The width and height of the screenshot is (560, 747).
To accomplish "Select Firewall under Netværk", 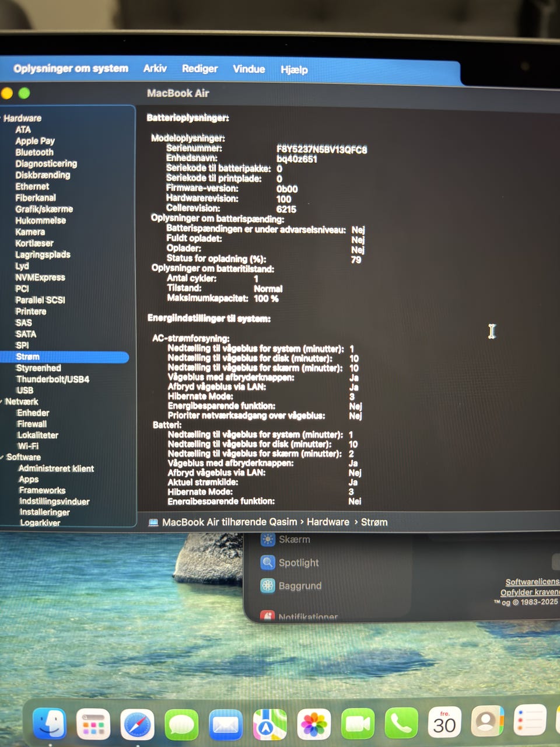I will pyautogui.click(x=32, y=424).
